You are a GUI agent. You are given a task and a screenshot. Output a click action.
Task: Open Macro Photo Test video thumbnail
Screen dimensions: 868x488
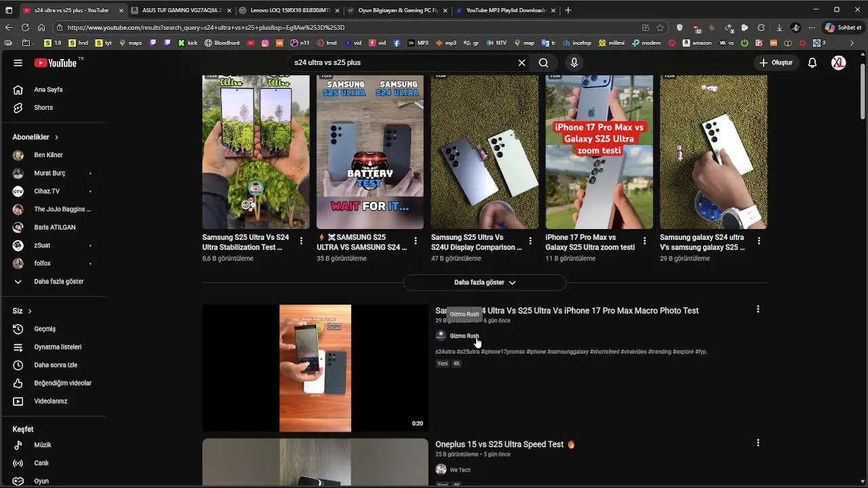click(315, 368)
